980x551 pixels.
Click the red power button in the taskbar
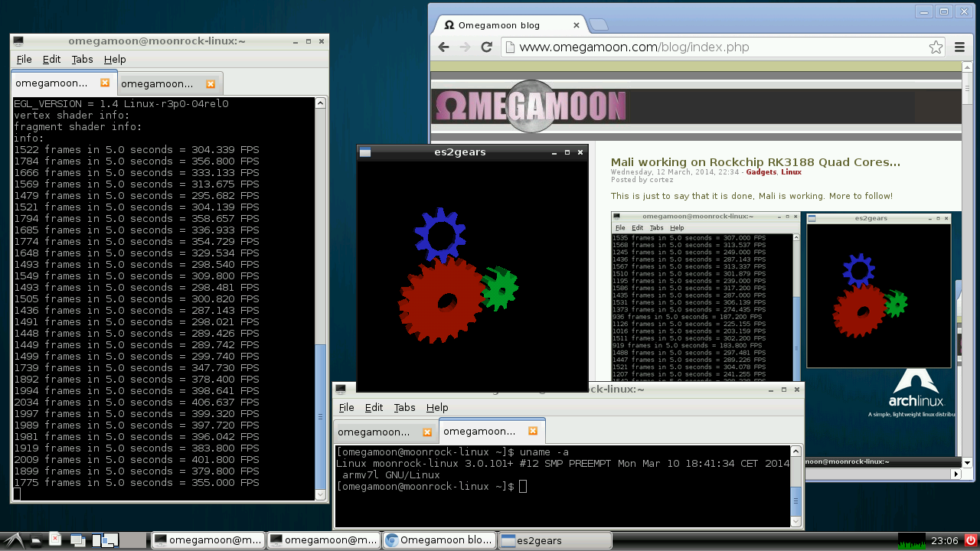971,540
